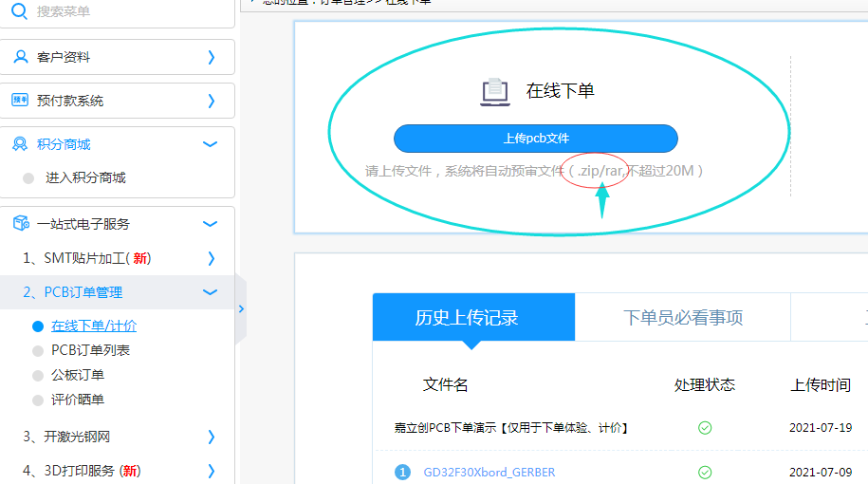Image resolution: width=868 pixels, height=484 pixels.
Task: Expand SMT贴片加工 submenu
Action: [211, 258]
